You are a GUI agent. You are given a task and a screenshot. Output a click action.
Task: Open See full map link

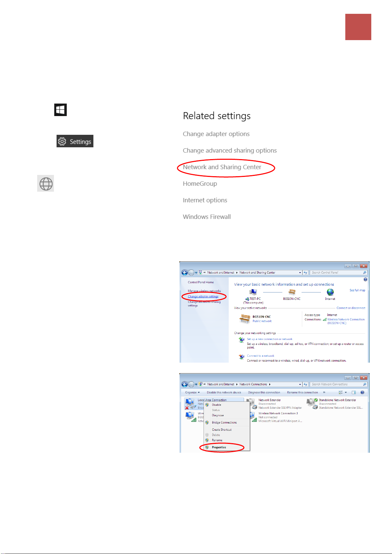[357, 290]
